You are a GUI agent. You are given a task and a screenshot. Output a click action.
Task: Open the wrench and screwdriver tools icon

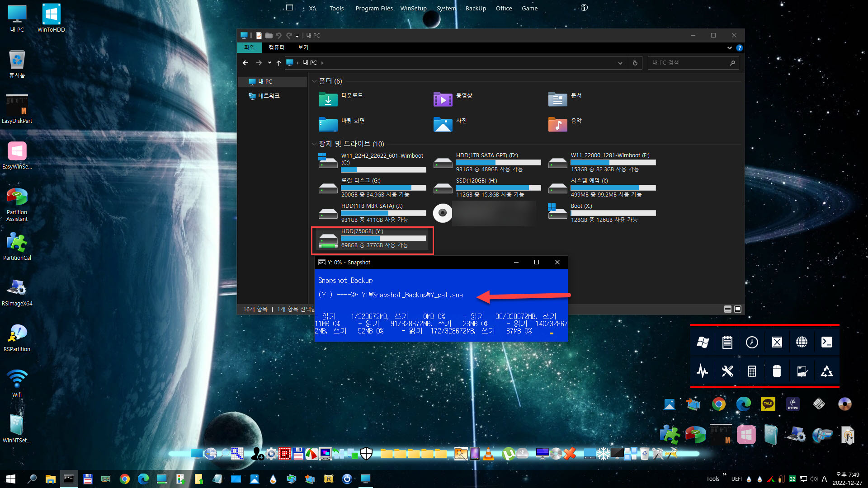727,371
